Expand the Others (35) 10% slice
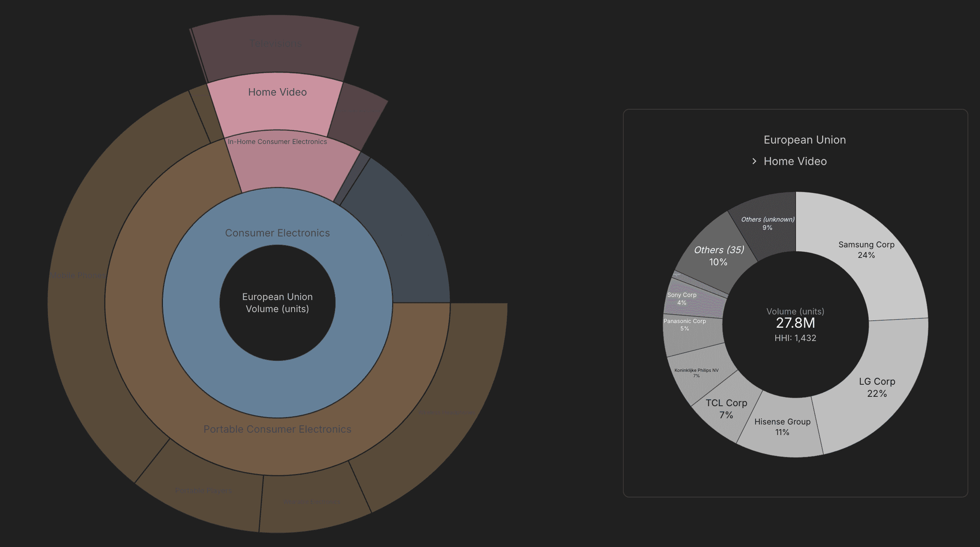 (x=718, y=256)
